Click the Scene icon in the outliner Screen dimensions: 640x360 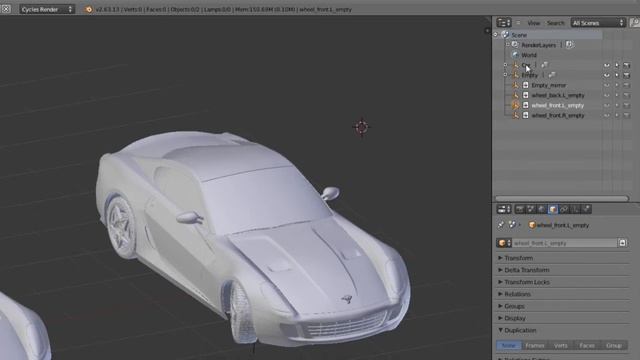pyautogui.click(x=505, y=35)
